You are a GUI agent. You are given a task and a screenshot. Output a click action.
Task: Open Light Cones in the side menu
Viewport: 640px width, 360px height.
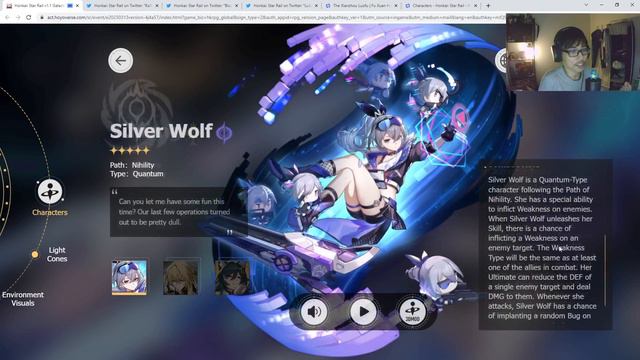(57, 254)
